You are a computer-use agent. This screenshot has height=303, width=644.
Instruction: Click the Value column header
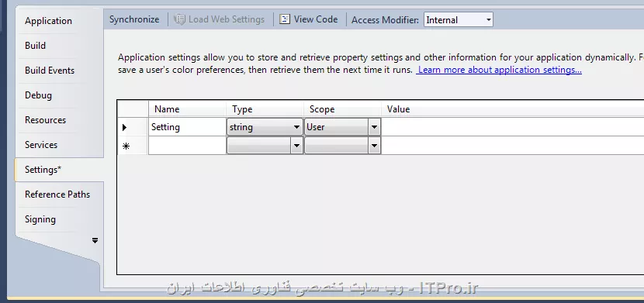[x=513, y=109]
